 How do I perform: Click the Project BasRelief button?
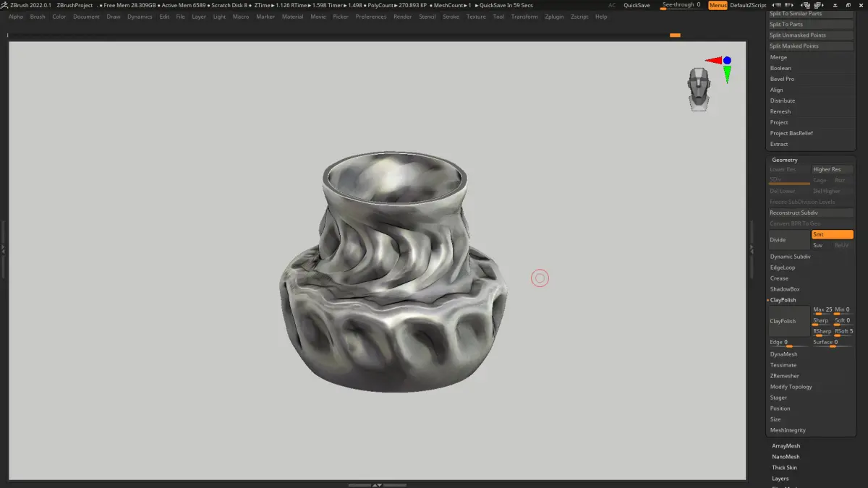(x=791, y=133)
